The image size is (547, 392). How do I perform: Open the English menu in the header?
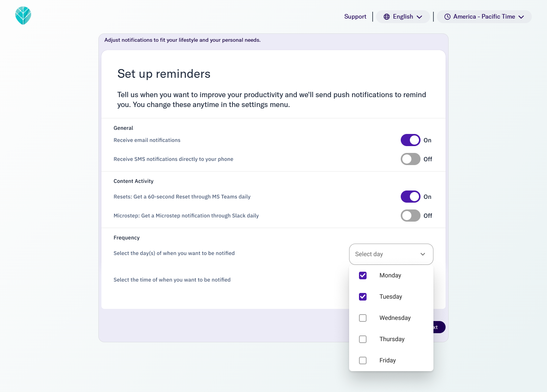tap(403, 16)
